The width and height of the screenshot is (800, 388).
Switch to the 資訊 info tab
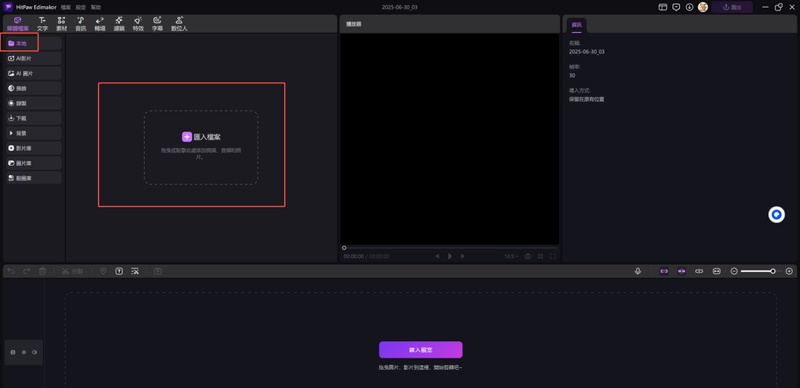pyautogui.click(x=577, y=25)
